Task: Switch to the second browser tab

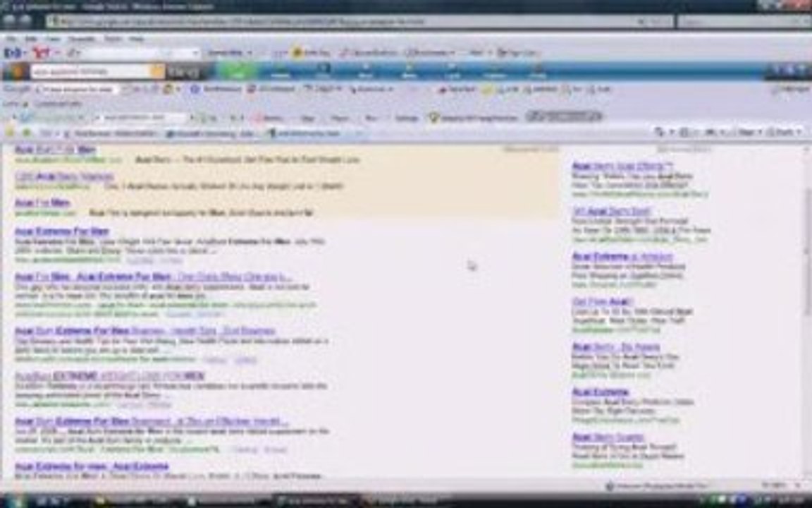Action: pos(211,134)
